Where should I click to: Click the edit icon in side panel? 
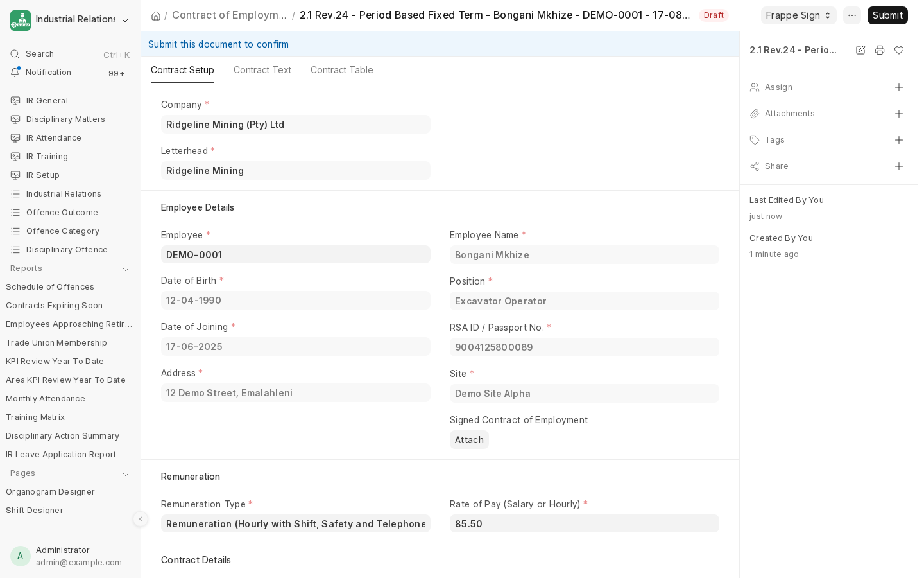[x=860, y=50]
